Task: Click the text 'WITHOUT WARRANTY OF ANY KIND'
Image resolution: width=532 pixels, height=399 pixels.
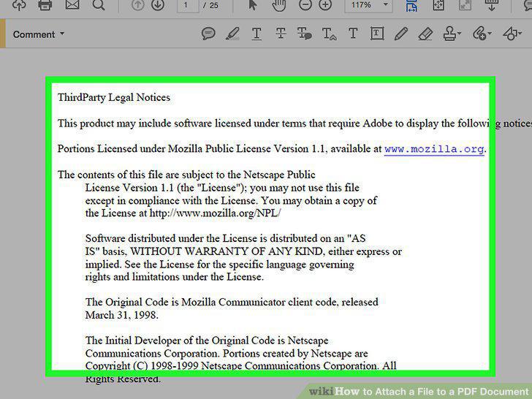Action: (227, 251)
